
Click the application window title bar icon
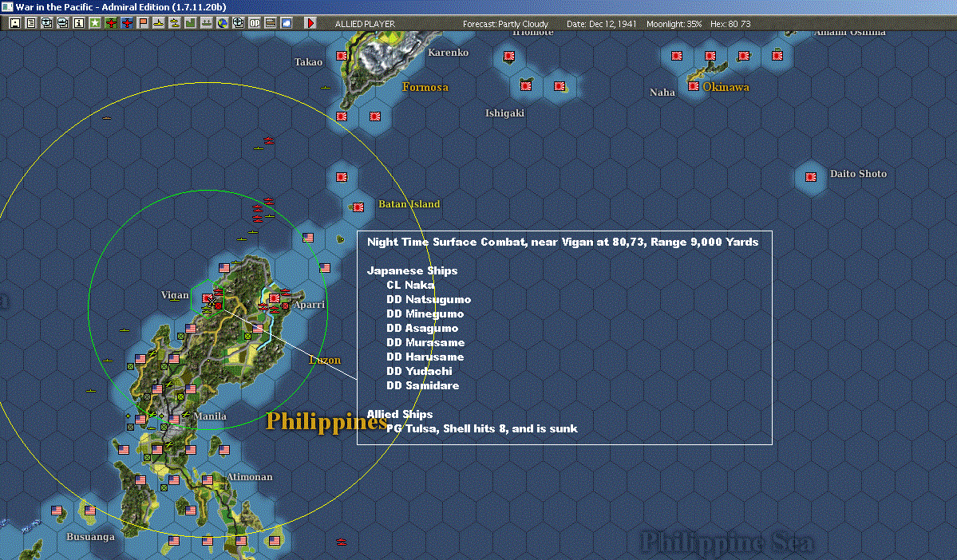tap(6, 6)
